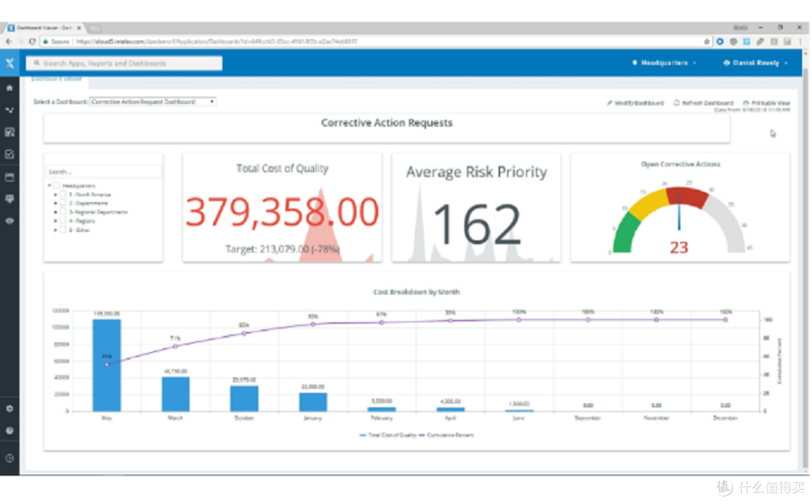
Task: Expand the 2 - Departments node
Action: click(56, 204)
